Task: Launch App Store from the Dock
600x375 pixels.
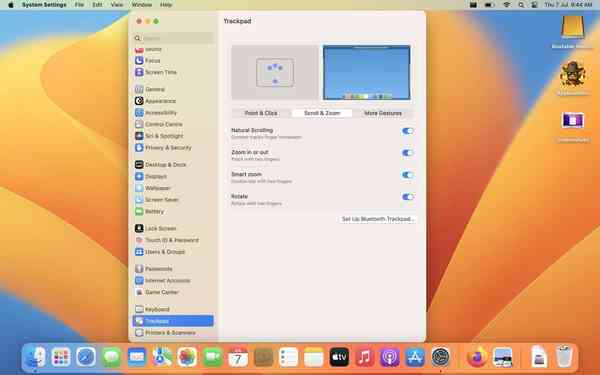Action: click(x=415, y=357)
